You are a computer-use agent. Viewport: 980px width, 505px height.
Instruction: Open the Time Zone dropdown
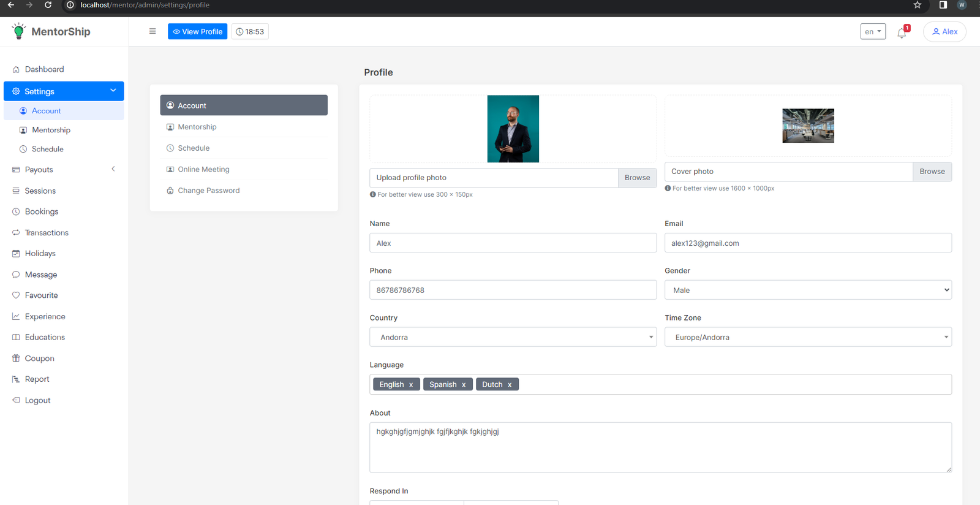pyautogui.click(x=807, y=337)
